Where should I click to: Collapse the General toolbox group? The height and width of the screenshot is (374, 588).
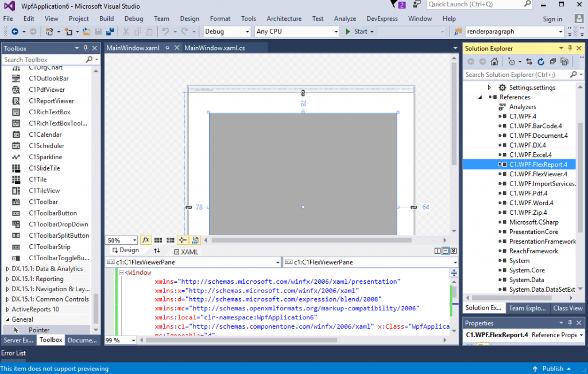pyautogui.click(x=7, y=319)
